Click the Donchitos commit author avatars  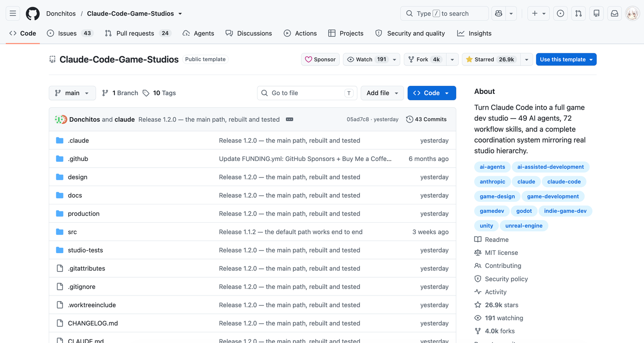(61, 119)
